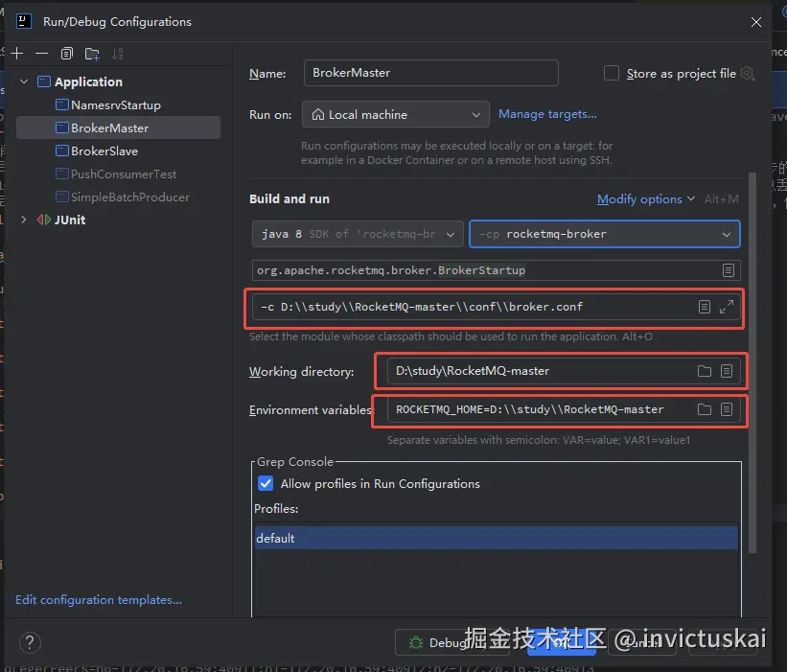
Task: Click the Application folder type icon
Action: pyautogui.click(x=44, y=81)
